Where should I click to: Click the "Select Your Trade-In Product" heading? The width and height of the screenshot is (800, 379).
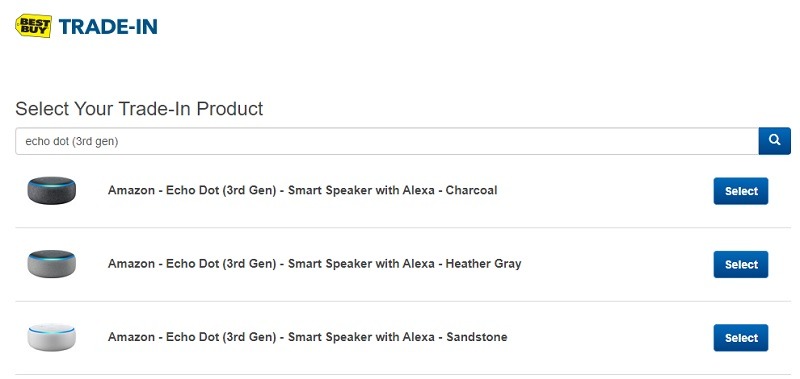pyautogui.click(x=139, y=109)
